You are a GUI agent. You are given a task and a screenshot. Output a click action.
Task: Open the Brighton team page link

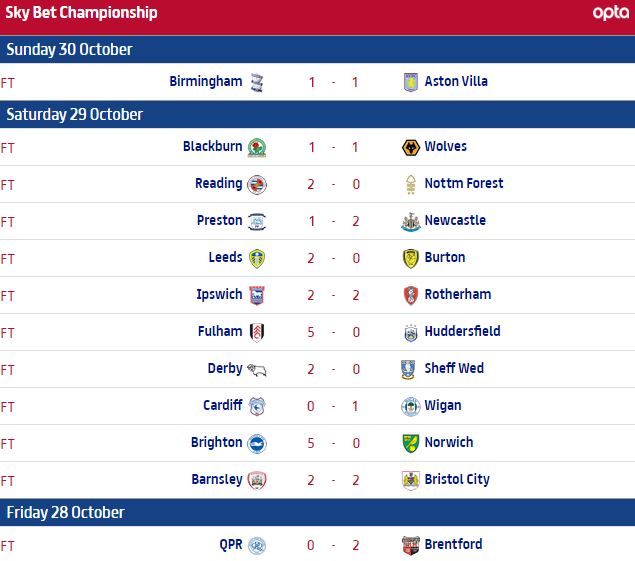(x=216, y=443)
